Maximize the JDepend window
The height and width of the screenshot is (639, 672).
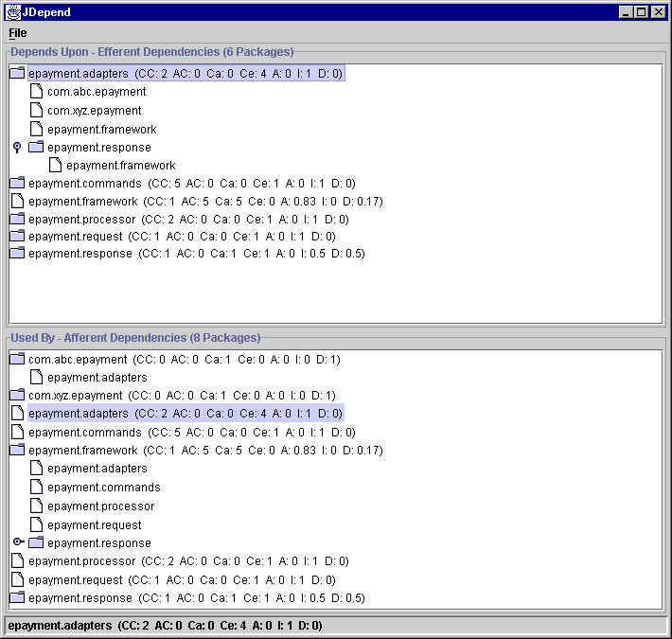tap(641, 12)
